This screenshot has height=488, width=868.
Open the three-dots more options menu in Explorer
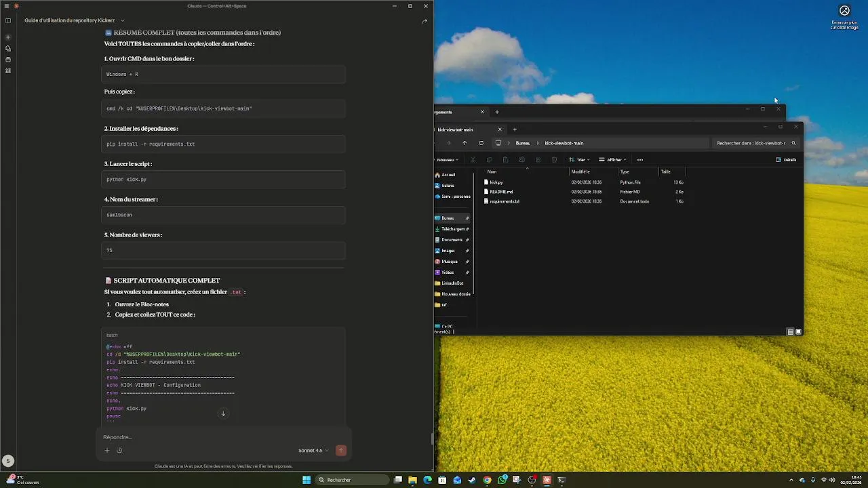click(x=640, y=160)
